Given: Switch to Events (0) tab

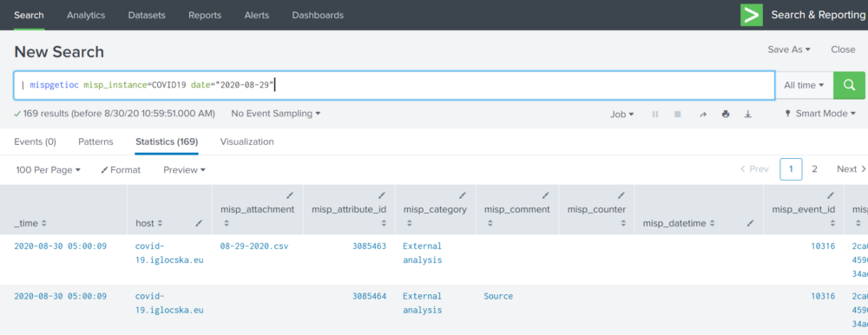Looking at the screenshot, I should pos(35,141).
